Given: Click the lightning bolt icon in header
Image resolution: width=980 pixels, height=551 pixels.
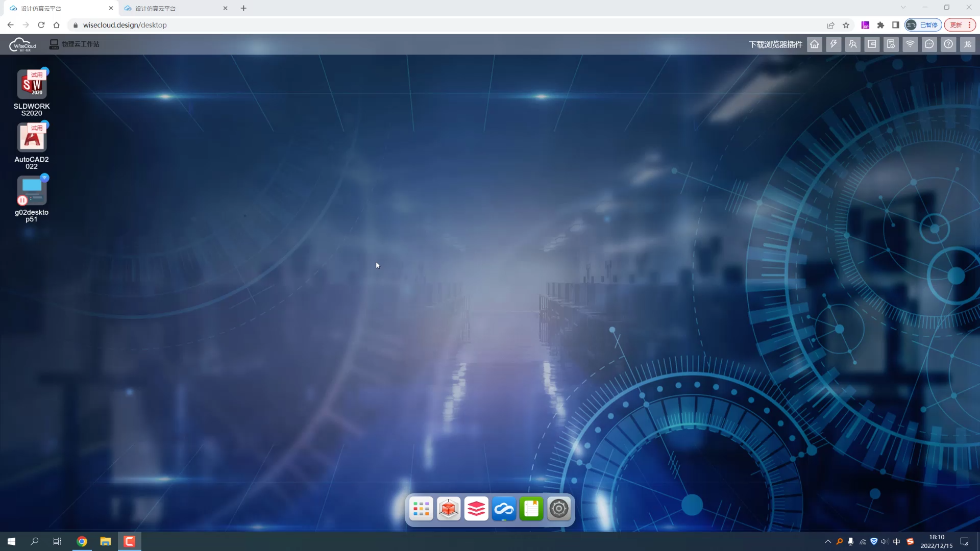Looking at the screenshot, I should 834,44.
